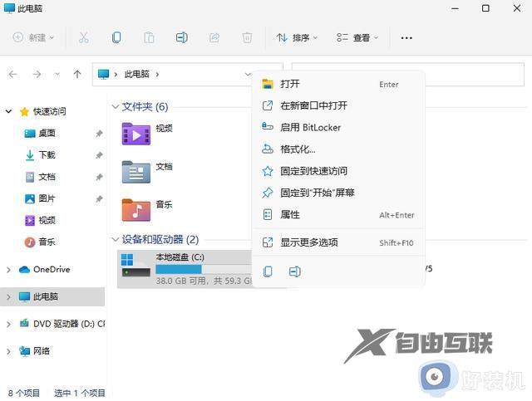Choose 在新窗口中打开 from context menu

(x=338, y=105)
